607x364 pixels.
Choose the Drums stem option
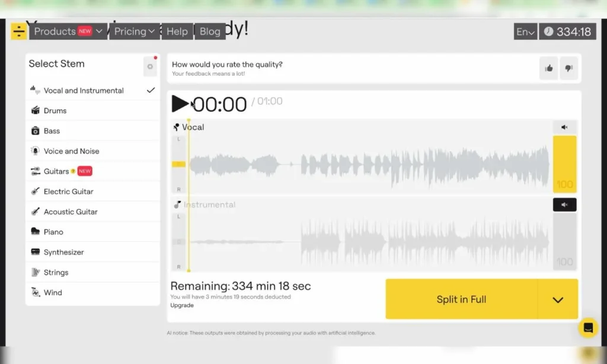click(93, 111)
